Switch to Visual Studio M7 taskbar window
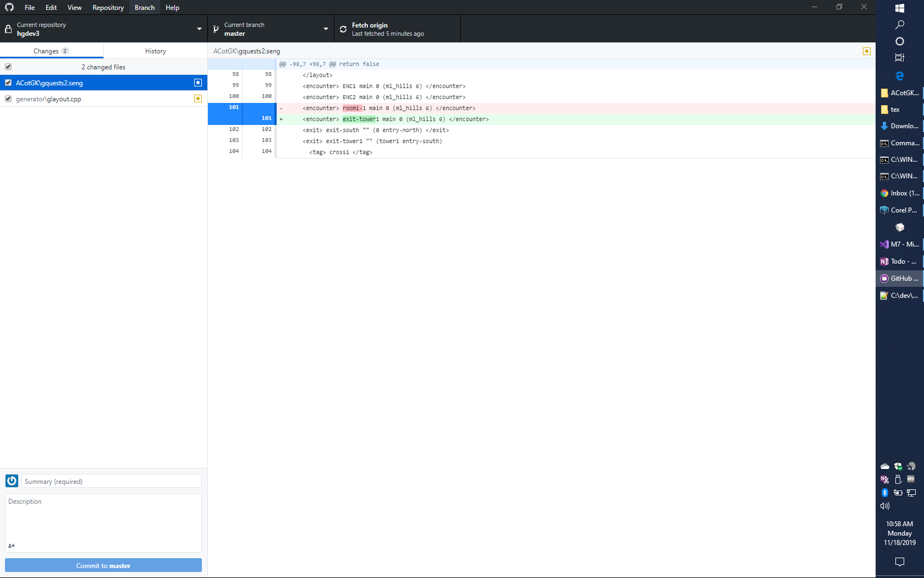This screenshot has width=924, height=578. [900, 244]
